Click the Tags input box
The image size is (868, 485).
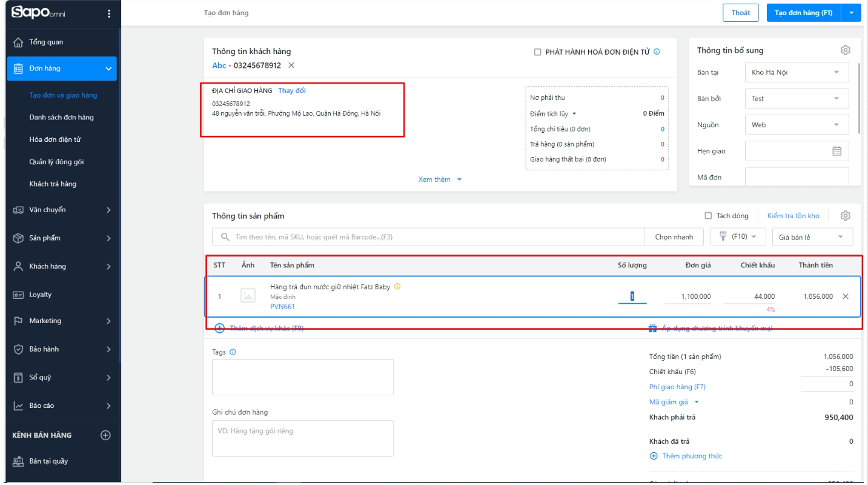(x=303, y=377)
